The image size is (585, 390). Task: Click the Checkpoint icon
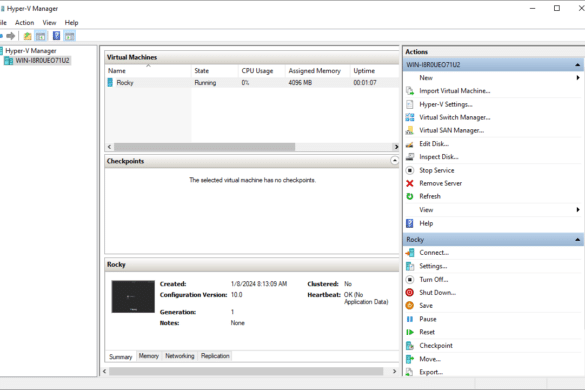click(410, 346)
